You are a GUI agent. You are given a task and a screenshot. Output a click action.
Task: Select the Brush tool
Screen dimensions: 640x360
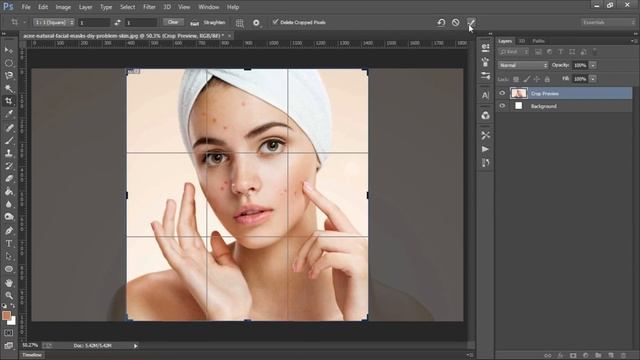tap(9, 141)
